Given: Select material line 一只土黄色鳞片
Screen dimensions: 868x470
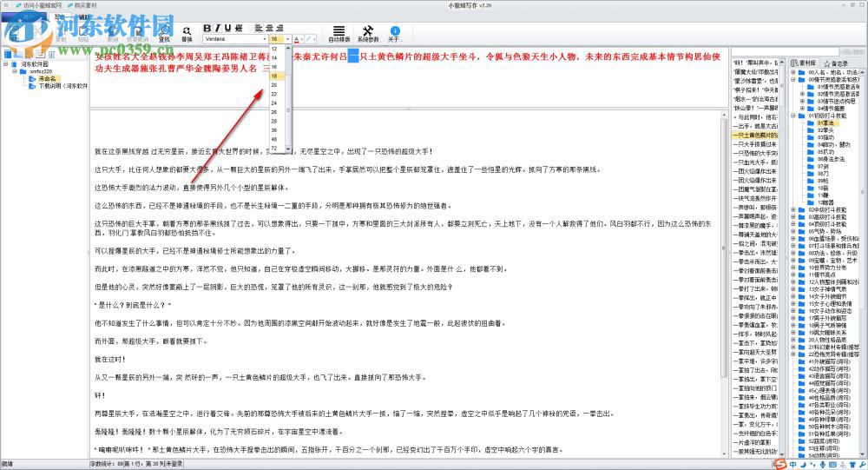Looking at the screenshot, I should pyautogui.click(x=756, y=136).
